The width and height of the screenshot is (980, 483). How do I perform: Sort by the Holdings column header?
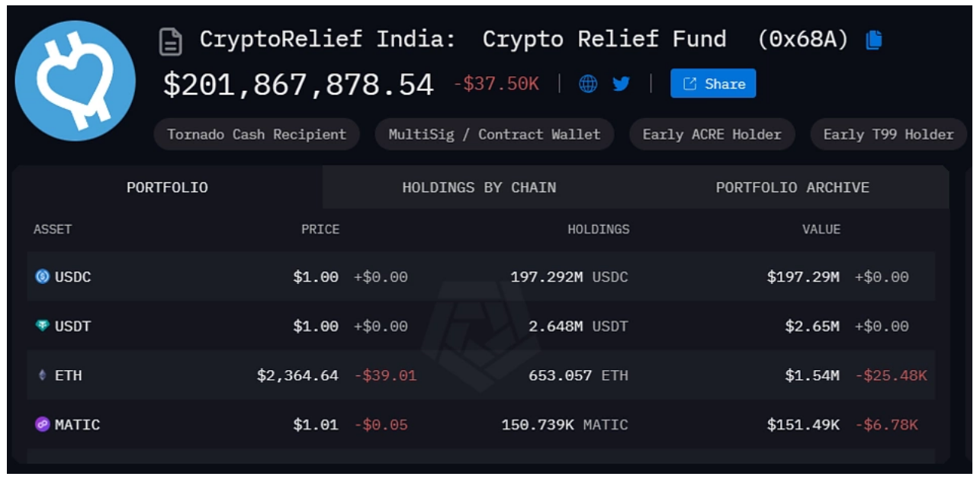pos(599,229)
